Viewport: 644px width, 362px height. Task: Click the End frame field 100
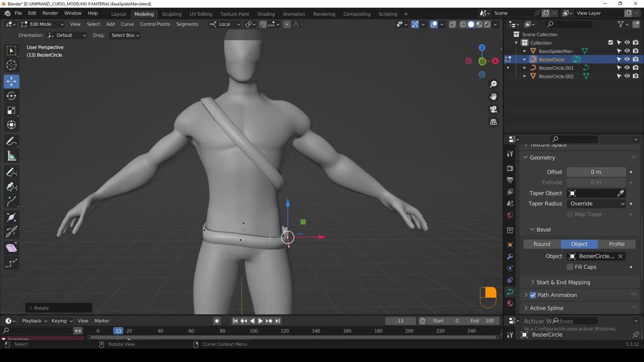pos(482,321)
